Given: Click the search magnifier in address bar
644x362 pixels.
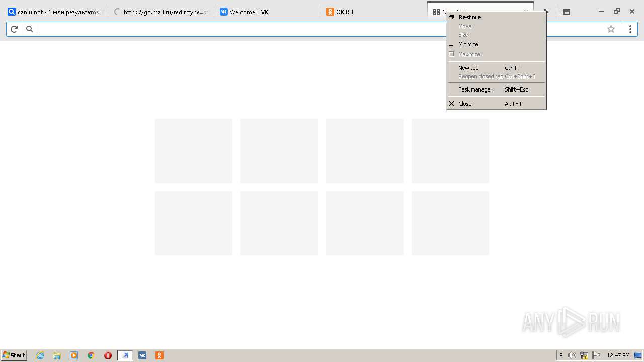Looking at the screenshot, I should pyautogui.click(x=30, y=29).
